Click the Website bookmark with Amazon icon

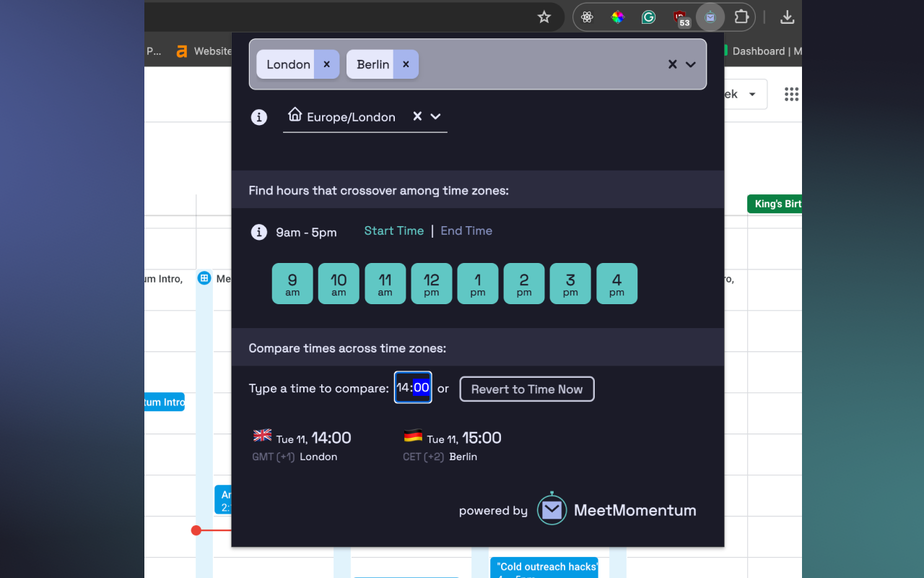[x=204, y=51]
